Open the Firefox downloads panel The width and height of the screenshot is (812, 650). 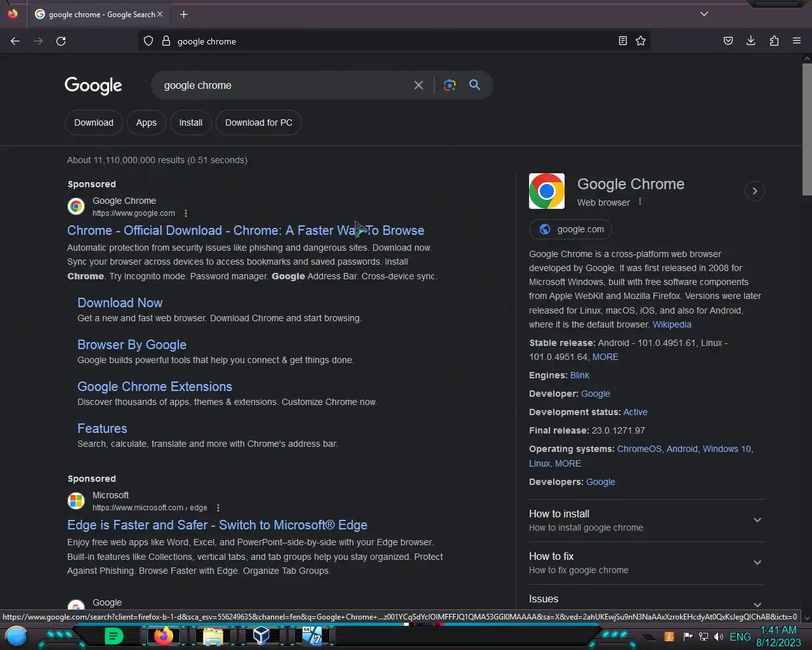pyautogui.click(x=751, y=41)
